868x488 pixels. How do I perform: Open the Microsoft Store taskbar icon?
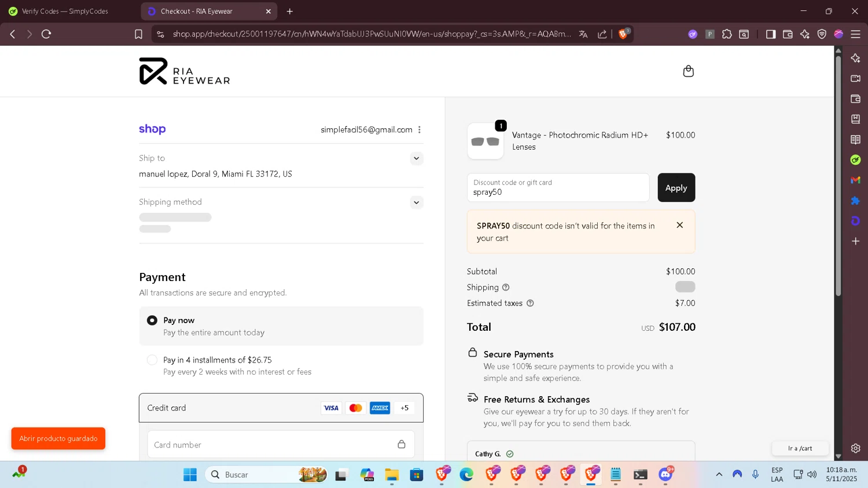(417, 475)
